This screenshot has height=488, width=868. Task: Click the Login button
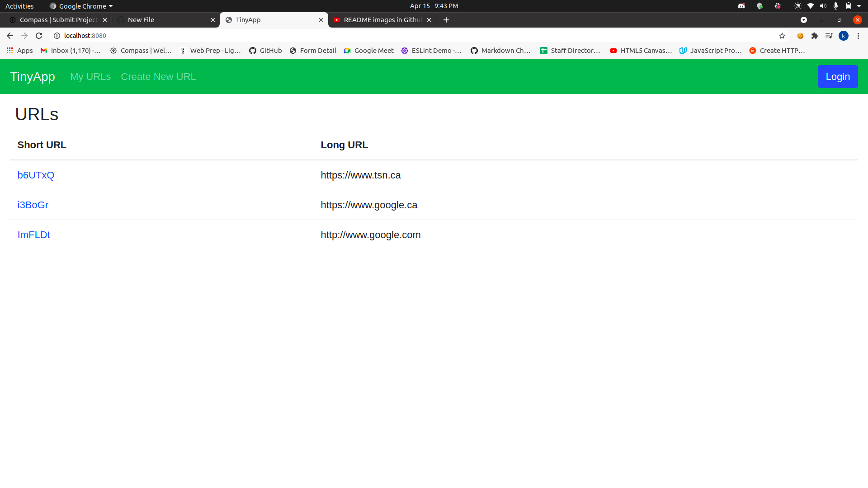[837, 76]
